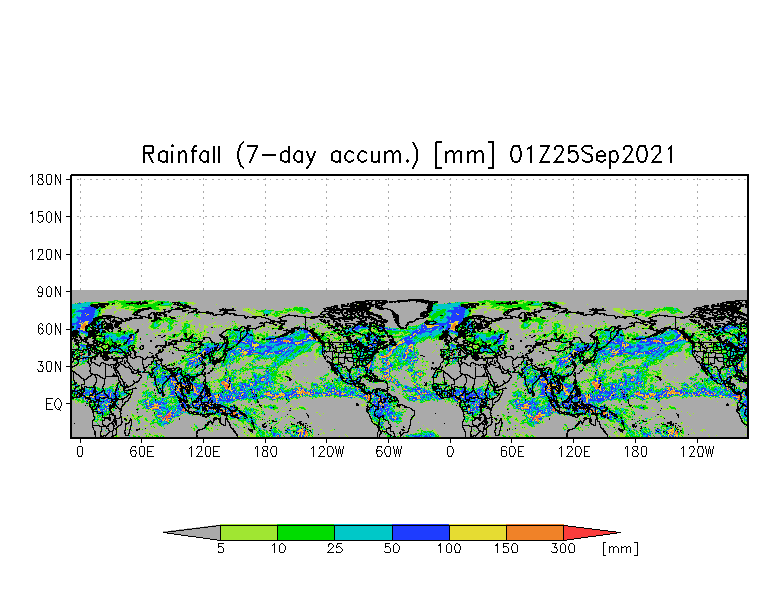784x612 pixels.
Task: Click the '60N' latitude axis label
Action: tap(50, 330)
